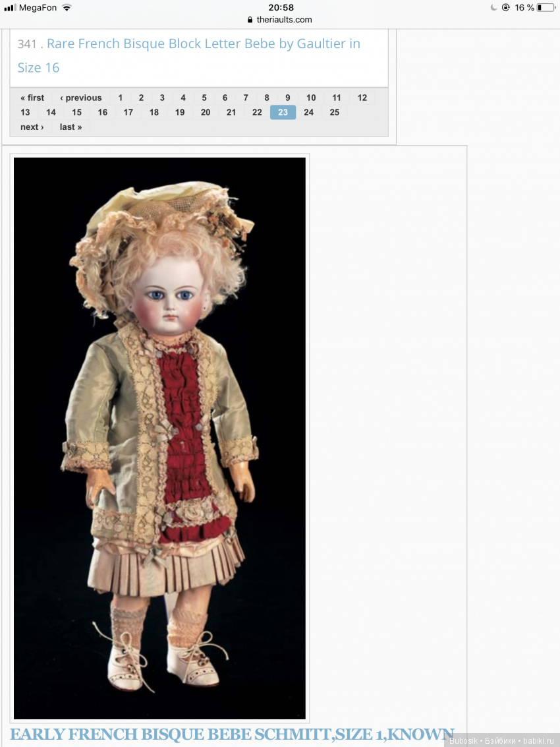Jump to the last page via last »
Screen dimensions: 560x747
70,127
